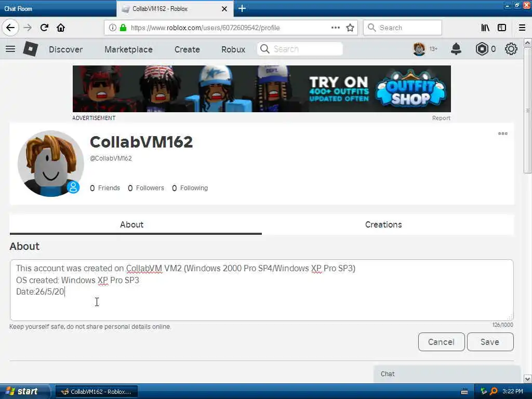Click the network connection tray icon

(x=484, y=392)
